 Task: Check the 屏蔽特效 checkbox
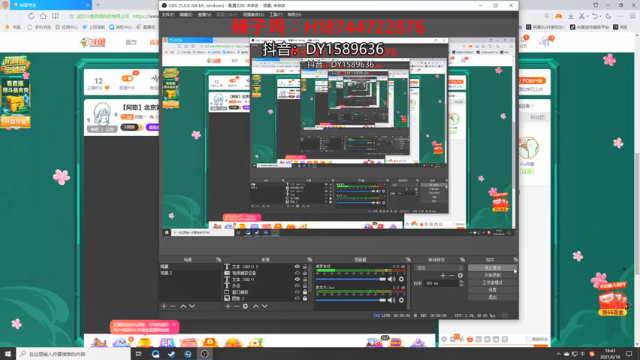point(528,339)
